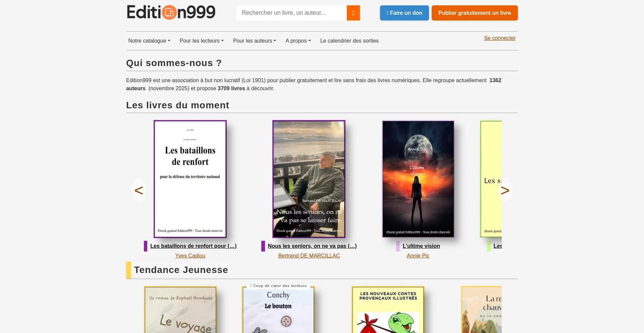This screenshot has height=333, width=644.
Task: Click the bold text 3709 livres
Action: point(231,88)
